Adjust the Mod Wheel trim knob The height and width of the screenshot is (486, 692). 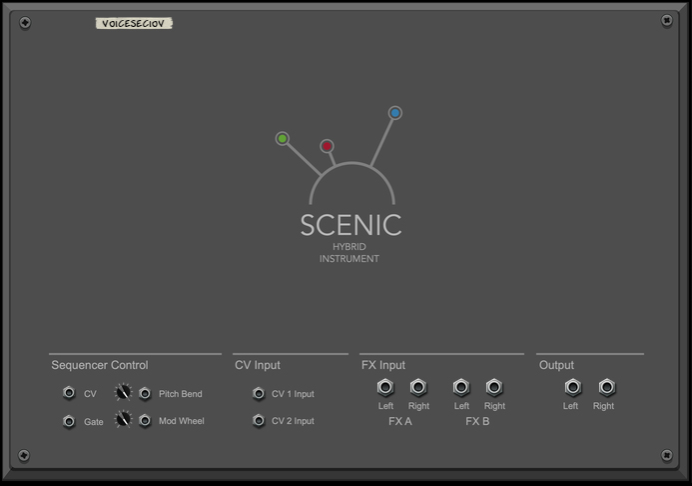(x=123, y=419)
